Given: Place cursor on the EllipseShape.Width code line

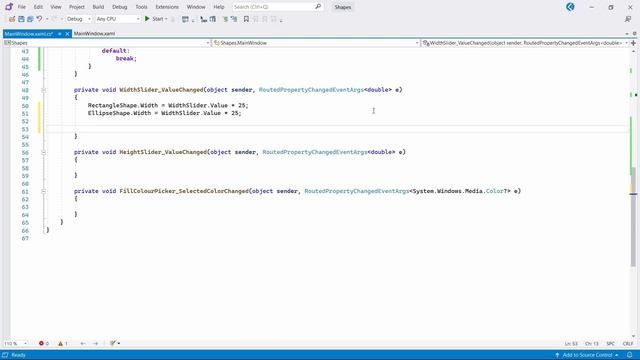Looking at the screenshot, I should [x=164, y=113].
